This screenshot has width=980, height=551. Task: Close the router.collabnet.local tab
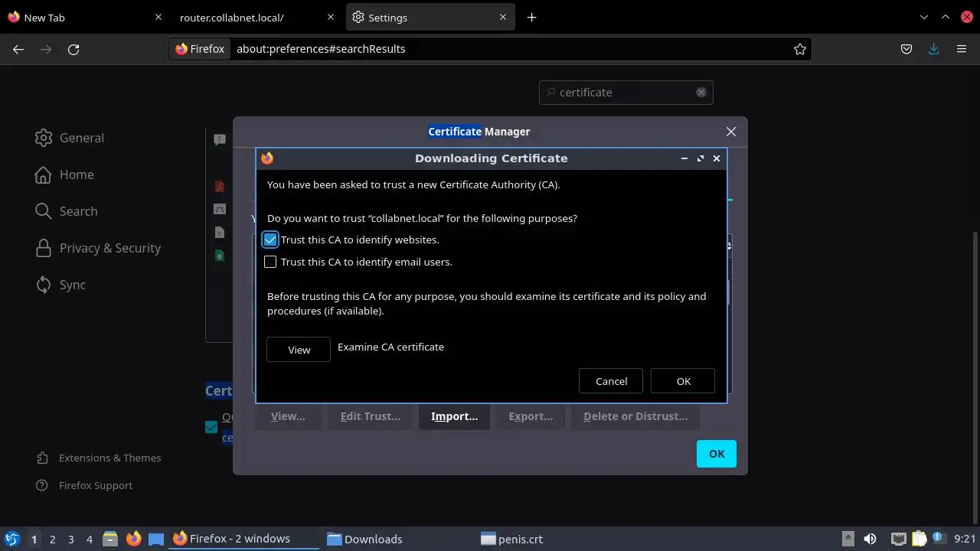tap(331, 17)
